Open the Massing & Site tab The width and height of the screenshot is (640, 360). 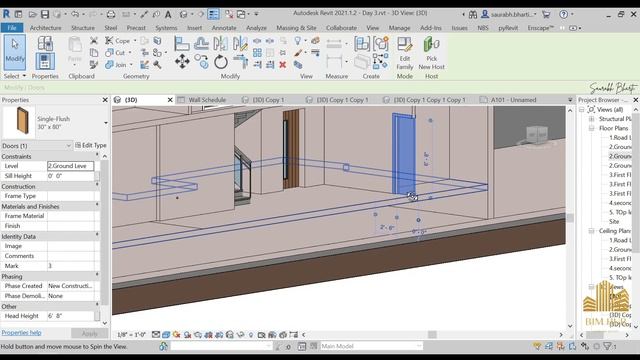click(x=296, y=28)
